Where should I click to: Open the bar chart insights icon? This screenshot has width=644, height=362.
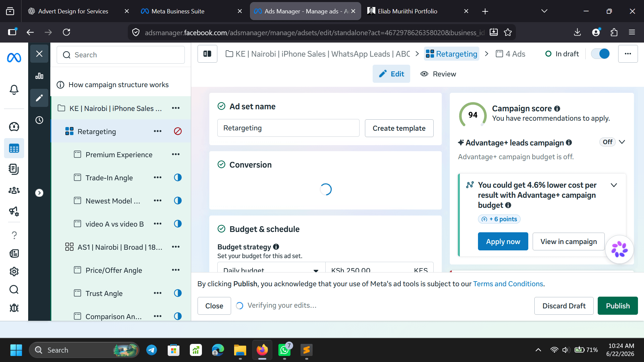[39, 76]
